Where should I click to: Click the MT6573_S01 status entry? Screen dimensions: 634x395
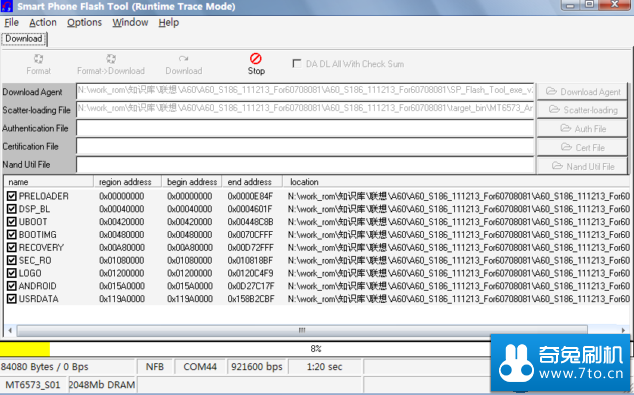[32, 384]
